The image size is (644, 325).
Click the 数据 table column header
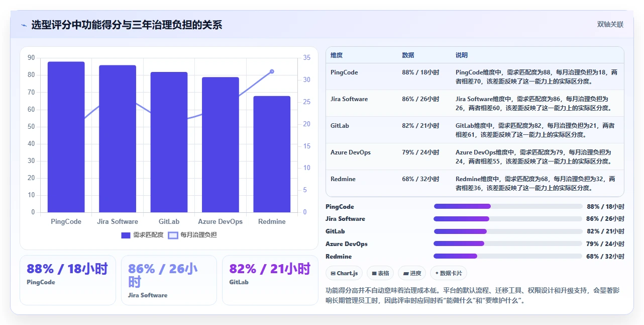point(408,55)
